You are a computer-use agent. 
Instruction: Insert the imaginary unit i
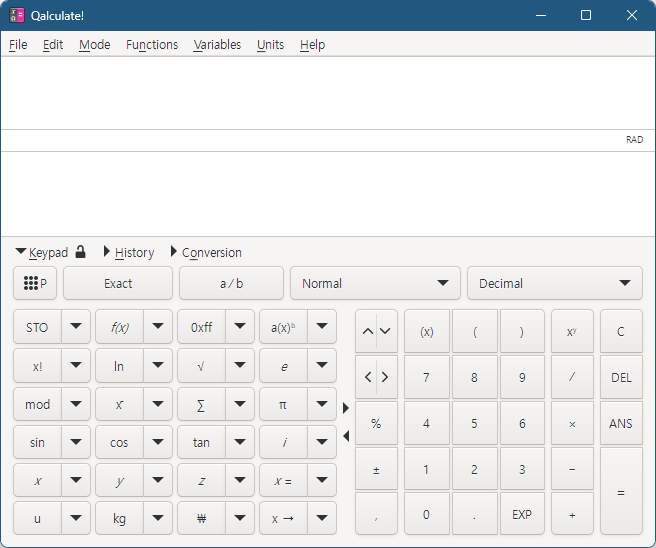[x=283, y=443]
